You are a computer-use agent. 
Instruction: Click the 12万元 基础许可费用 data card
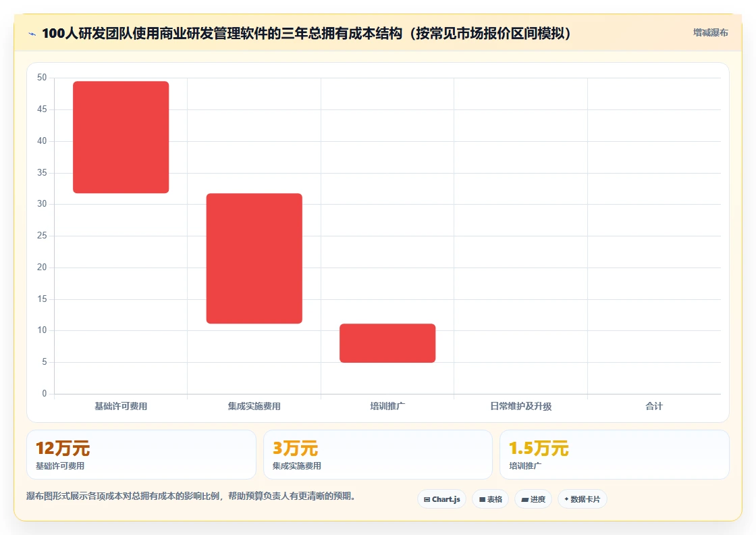coord(141,455)
